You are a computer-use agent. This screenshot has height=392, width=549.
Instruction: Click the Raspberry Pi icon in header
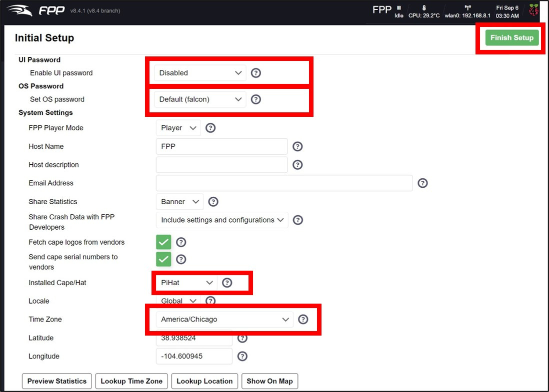tap(533, 10)
